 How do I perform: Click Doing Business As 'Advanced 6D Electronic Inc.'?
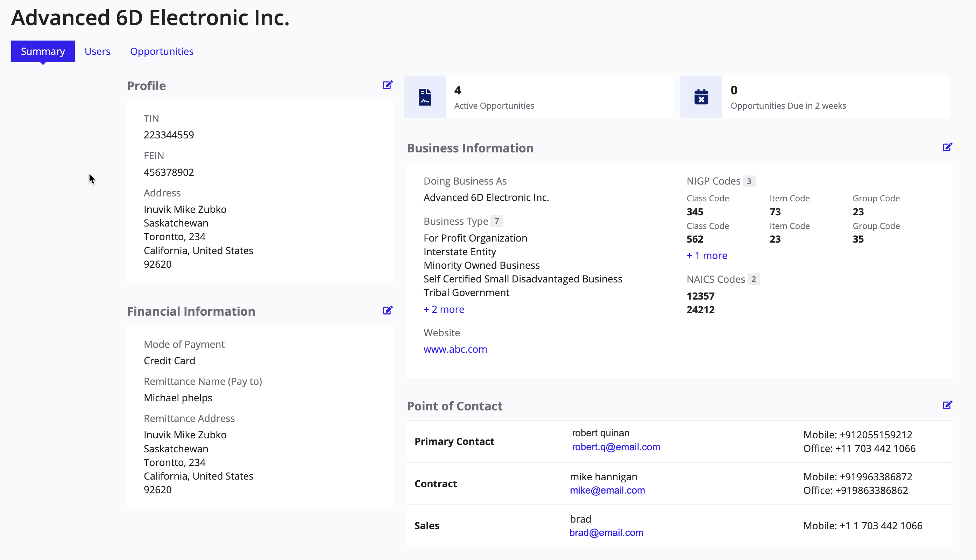[x=486, y=197]
